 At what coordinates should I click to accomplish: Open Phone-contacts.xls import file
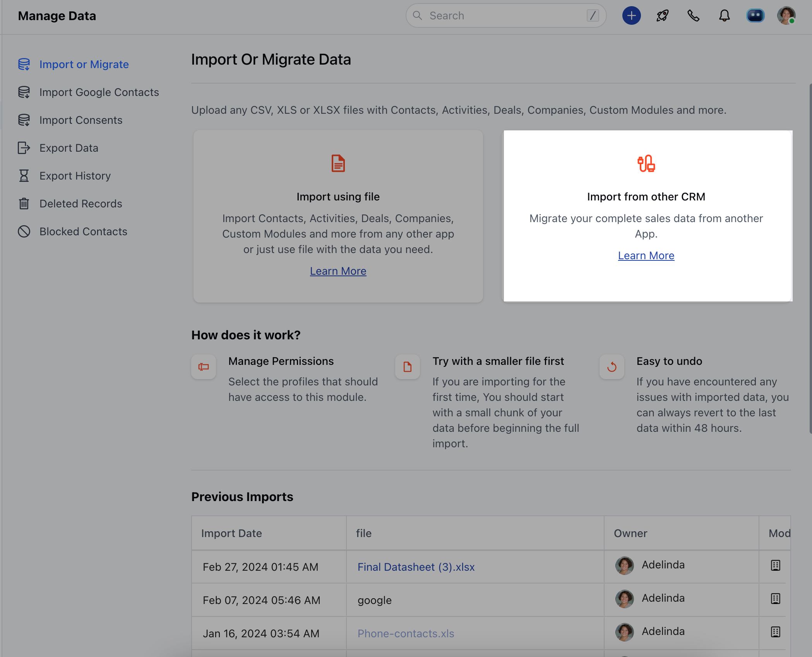point(406,633)
